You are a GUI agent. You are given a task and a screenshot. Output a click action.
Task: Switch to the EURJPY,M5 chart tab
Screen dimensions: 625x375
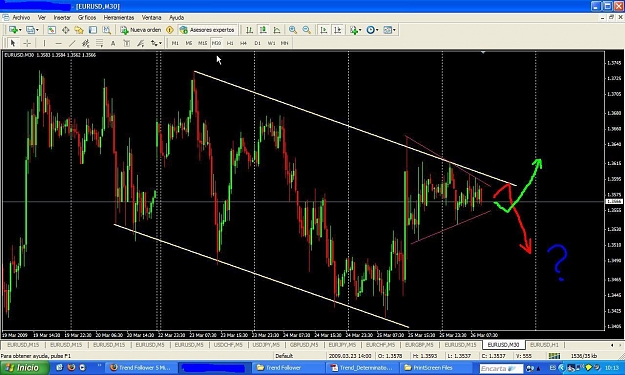click(x=342, y=345)
